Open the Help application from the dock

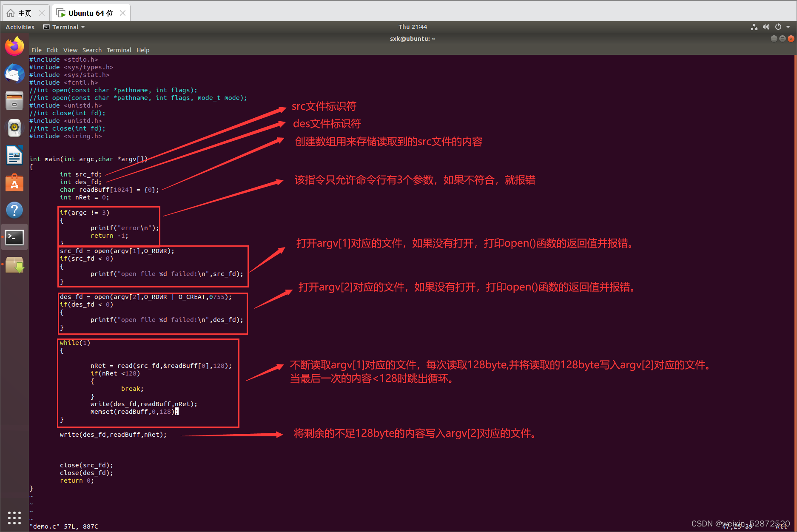14,210
